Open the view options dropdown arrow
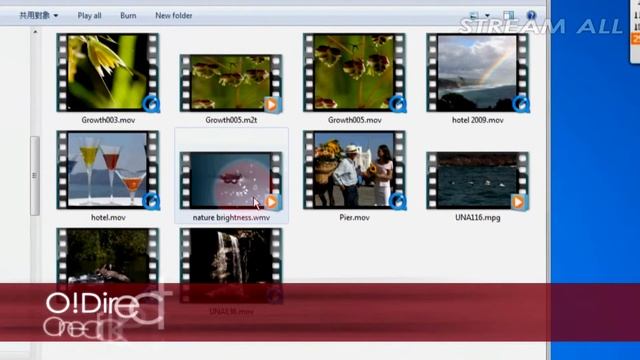 [x=487, y=16]
